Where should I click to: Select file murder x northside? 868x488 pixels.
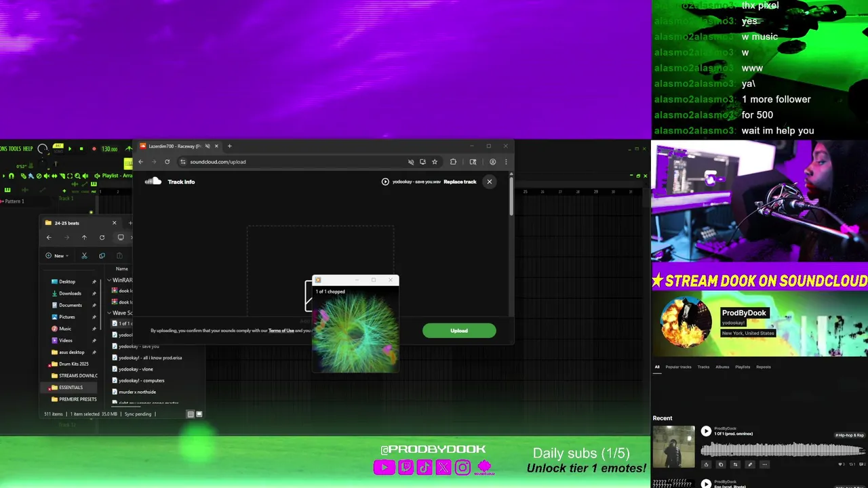(x=137, y=392)
